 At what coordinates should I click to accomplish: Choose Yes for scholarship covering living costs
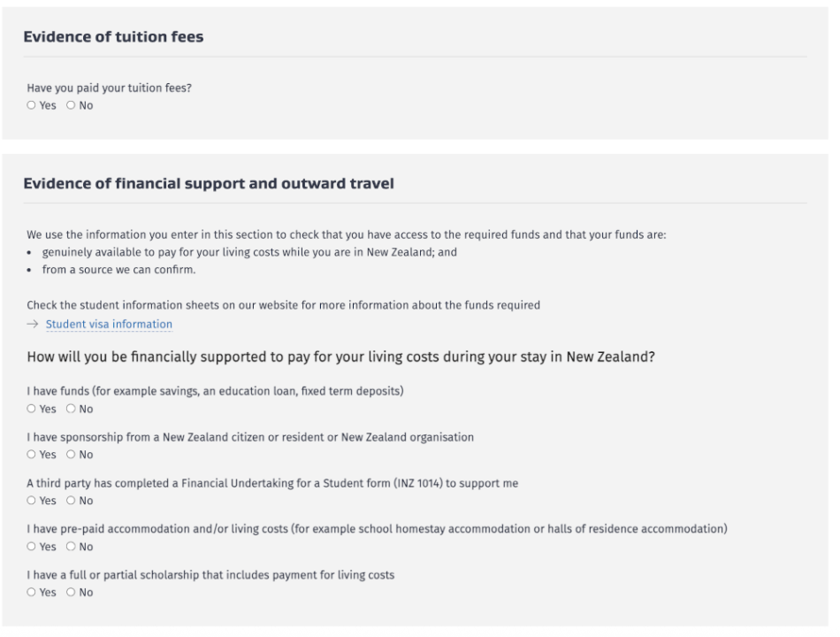[32, 593]
